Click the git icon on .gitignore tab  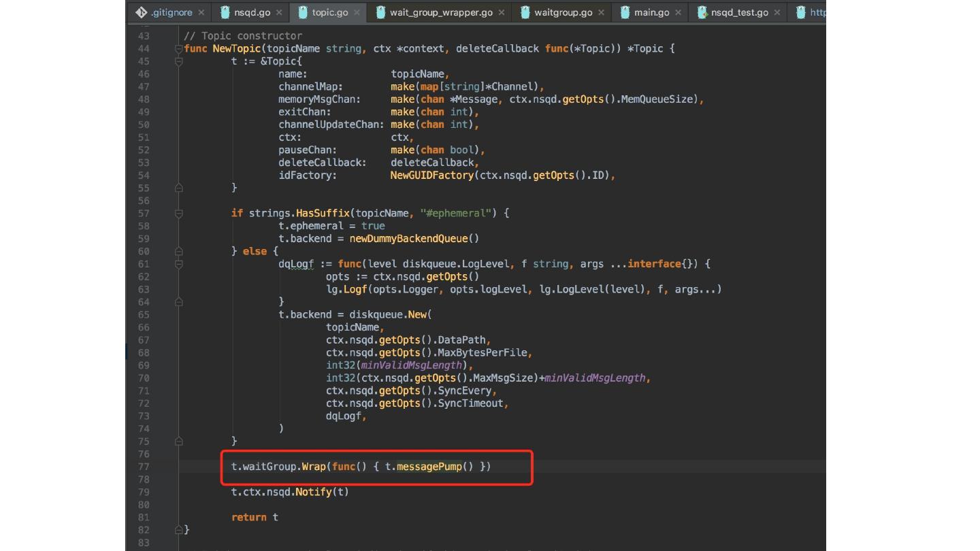tap(142, 12)
